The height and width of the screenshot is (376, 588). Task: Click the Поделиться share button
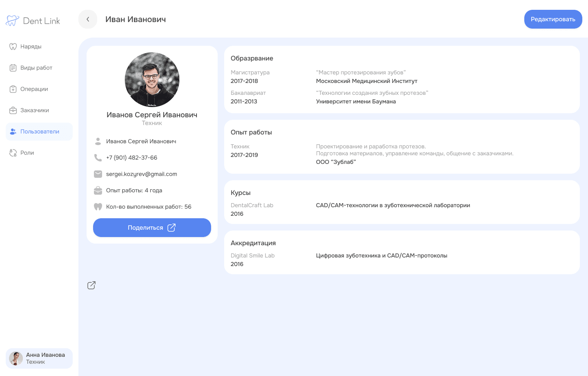click(152, 228)
